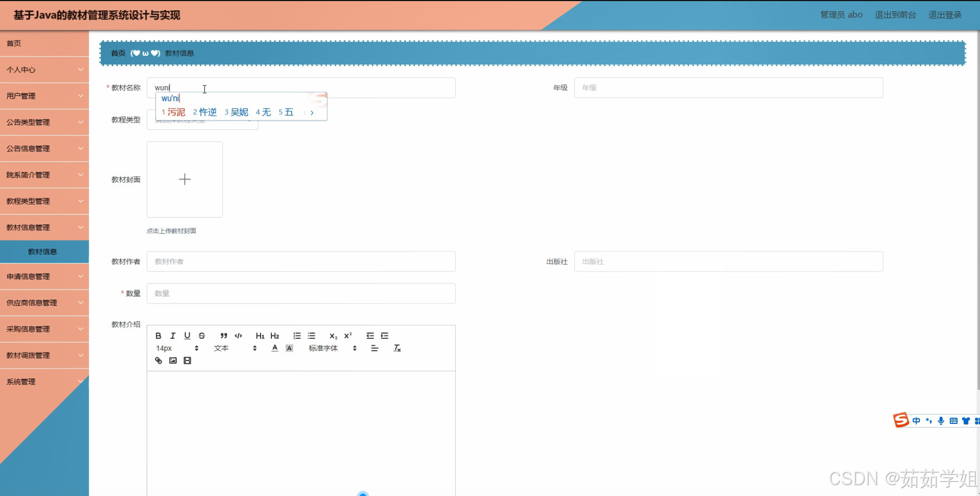Image resolution: width=980 pixels, height=496 pixels.
Task: Toggle underline formatting
Action: click(187, 335)
